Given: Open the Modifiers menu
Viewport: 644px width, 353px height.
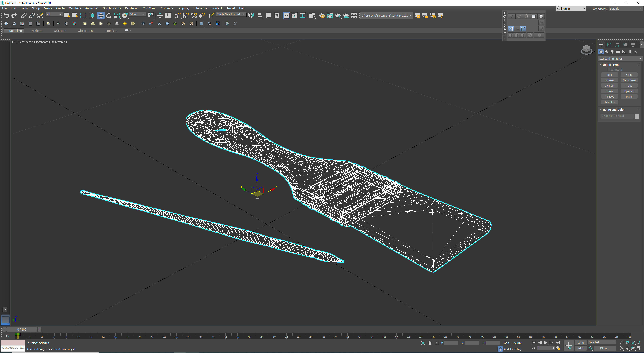Looking at the screenshot, I should pyautogui.click(x=74, y=8).
